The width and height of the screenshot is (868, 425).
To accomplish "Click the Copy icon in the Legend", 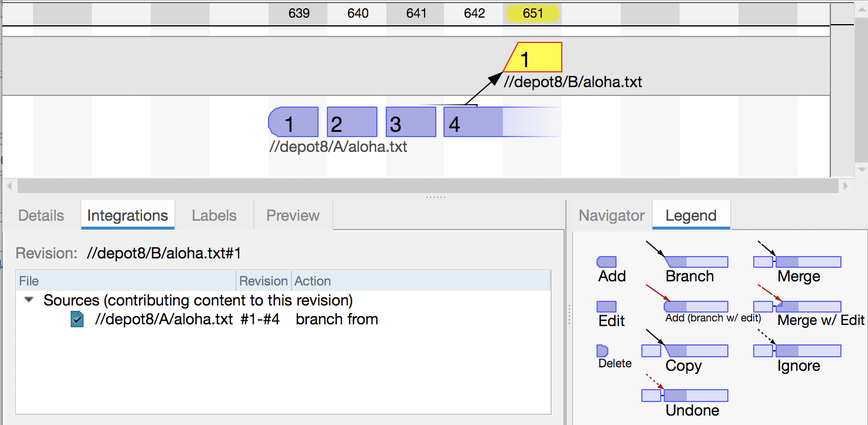I will pos(685,350).
